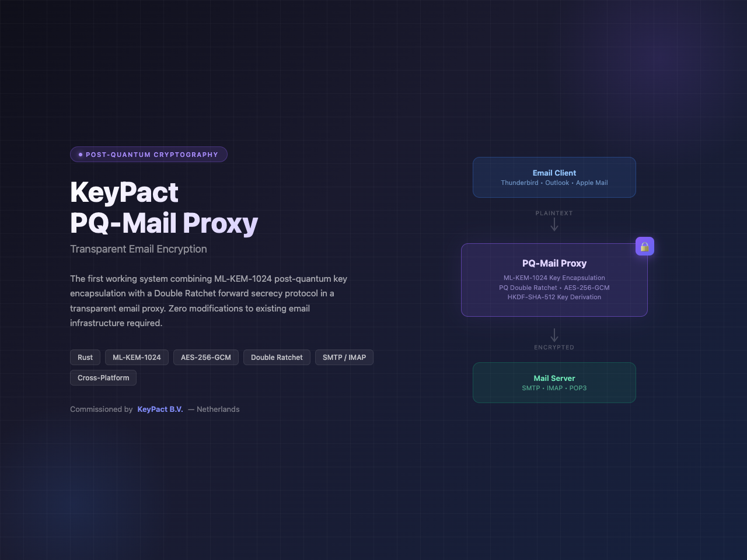
Task: Select the Thunderbird label under Email Client
Action: pyautogui.click(x=519, y=183)
